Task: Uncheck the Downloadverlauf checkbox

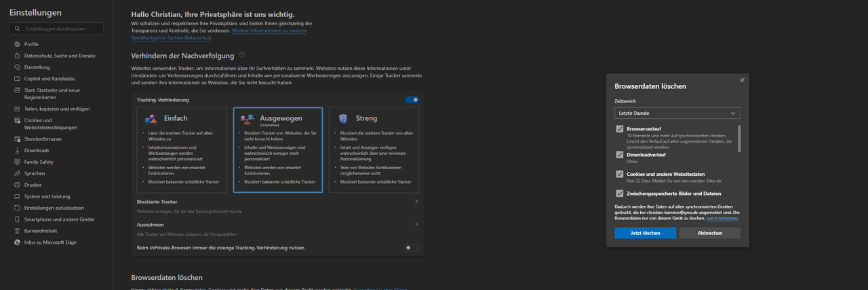Action: tap(620, 155)
